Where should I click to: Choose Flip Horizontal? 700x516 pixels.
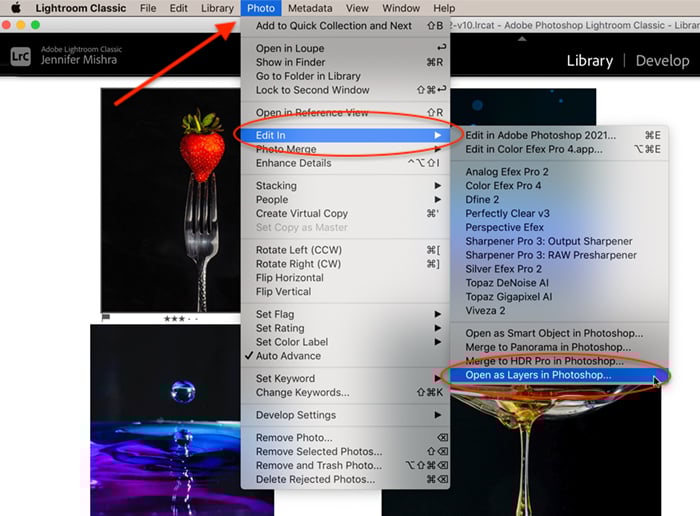(345, 278)
